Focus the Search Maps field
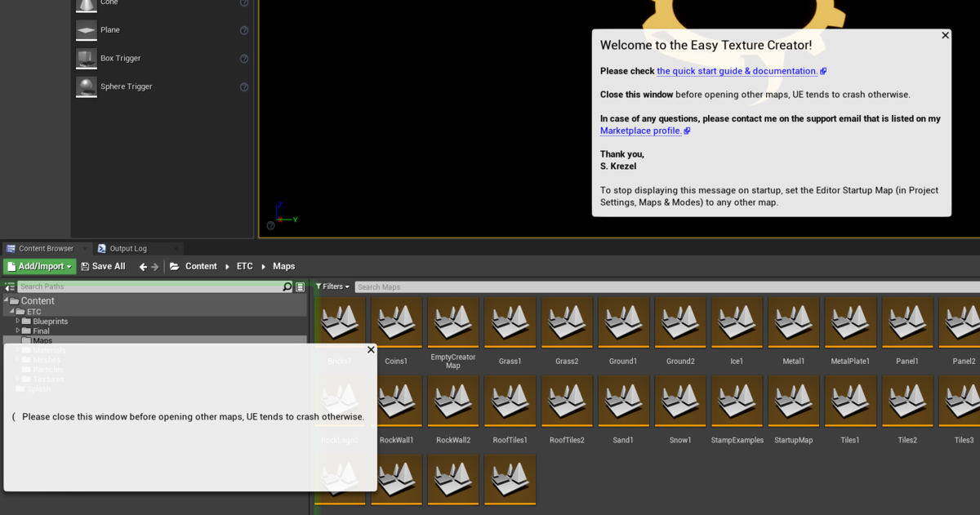This screenshot has width=980, height=515. point(667,286)
